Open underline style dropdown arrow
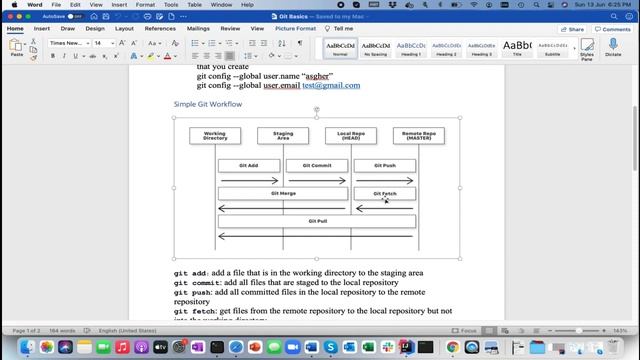The width and height of the screenshot is (640, 360). (84, 56)
